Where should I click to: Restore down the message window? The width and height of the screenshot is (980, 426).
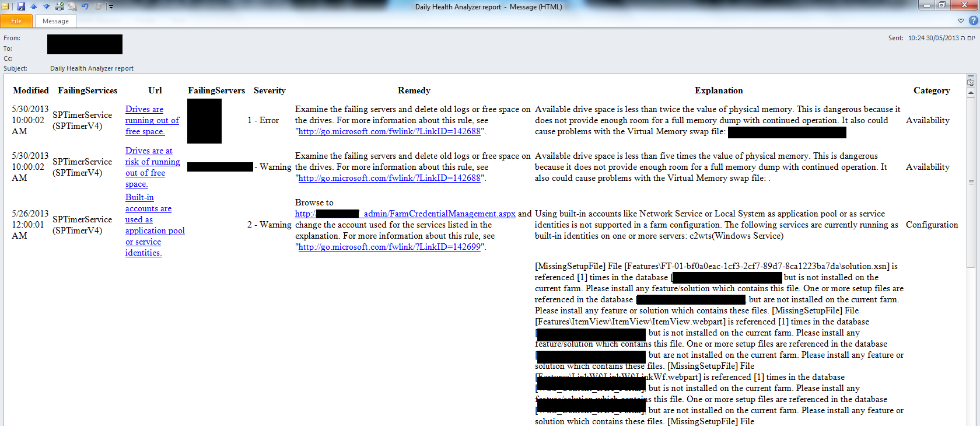942,5
